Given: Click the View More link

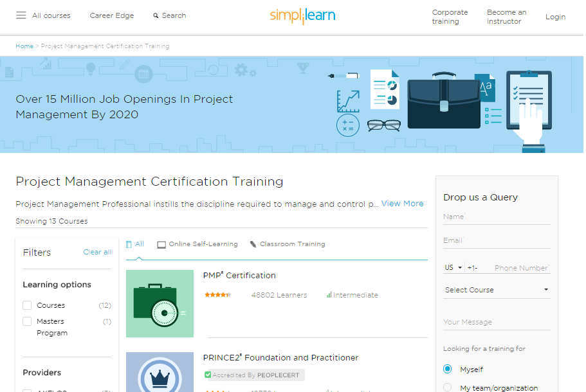Looking at the screenshot, I should (x=402, y=204).
